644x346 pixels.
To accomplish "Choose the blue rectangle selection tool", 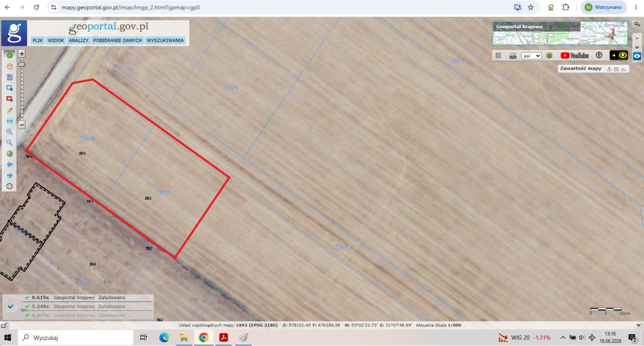I will [x=10, y=88].
